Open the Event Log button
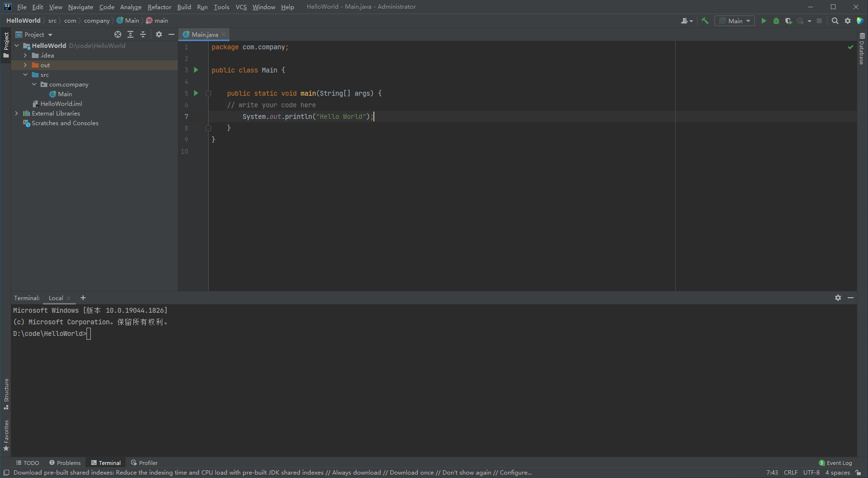 (x=836, y=463)
